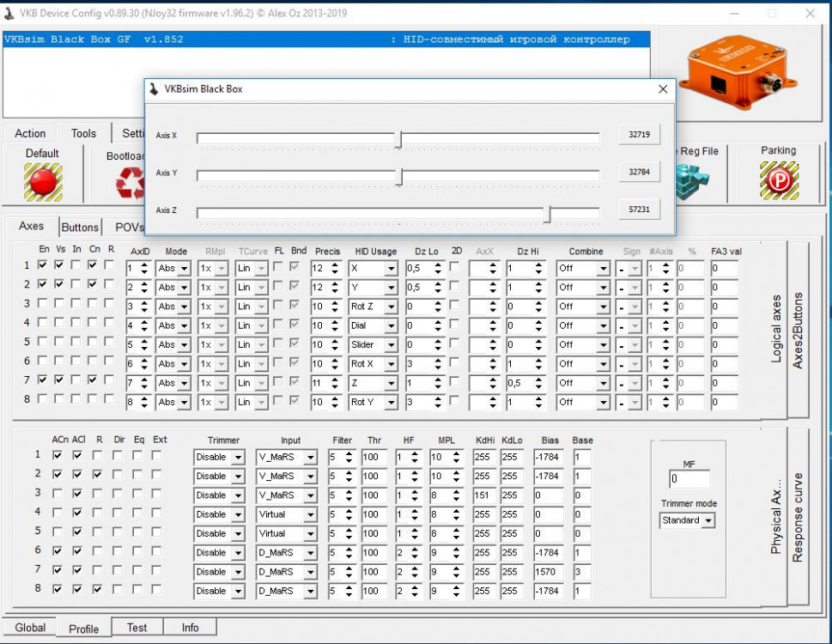This screenshot has width=832, height=644.
Task: Enable the En checkbox for logical axis 3
Action: [x=43, y=303]
